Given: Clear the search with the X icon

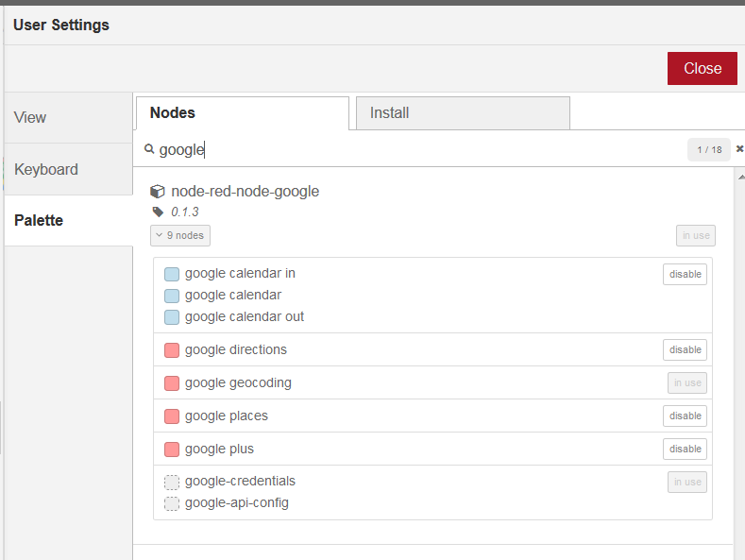Looking at the screenshot, I should (x=739, y=149).
